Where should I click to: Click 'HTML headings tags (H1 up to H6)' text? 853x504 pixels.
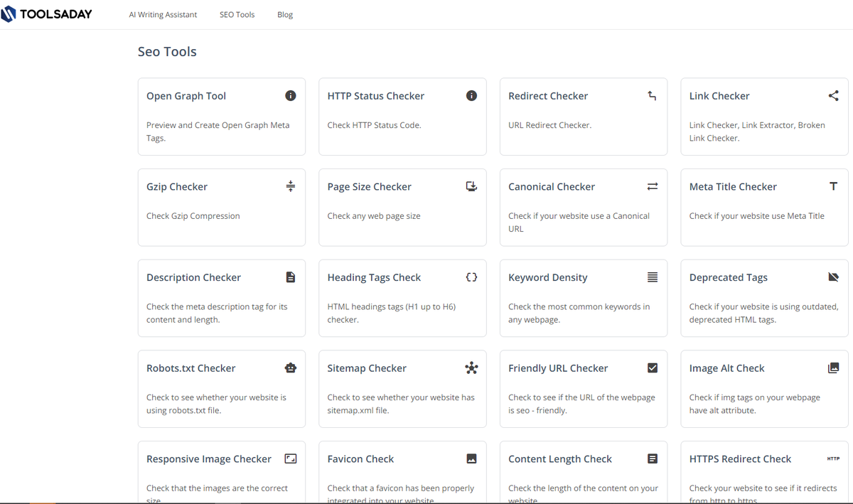coord(392,306)
